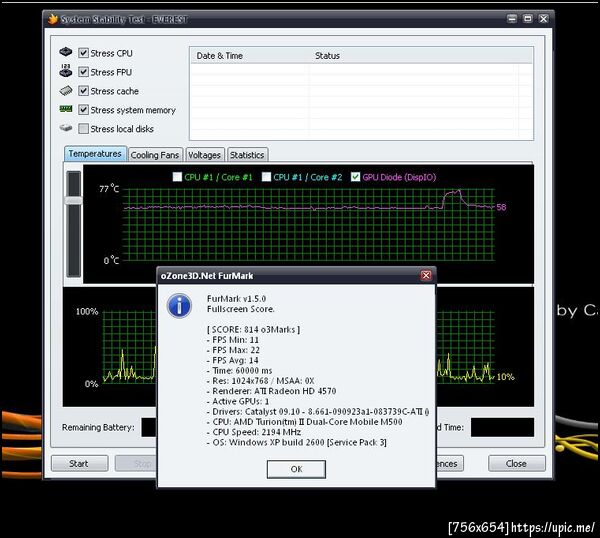The height and width of the screenshot is (538, 600).
Task: Disable the GPU Diode (DispIO) graph checkbox
Action: click(x=355, y=177)
